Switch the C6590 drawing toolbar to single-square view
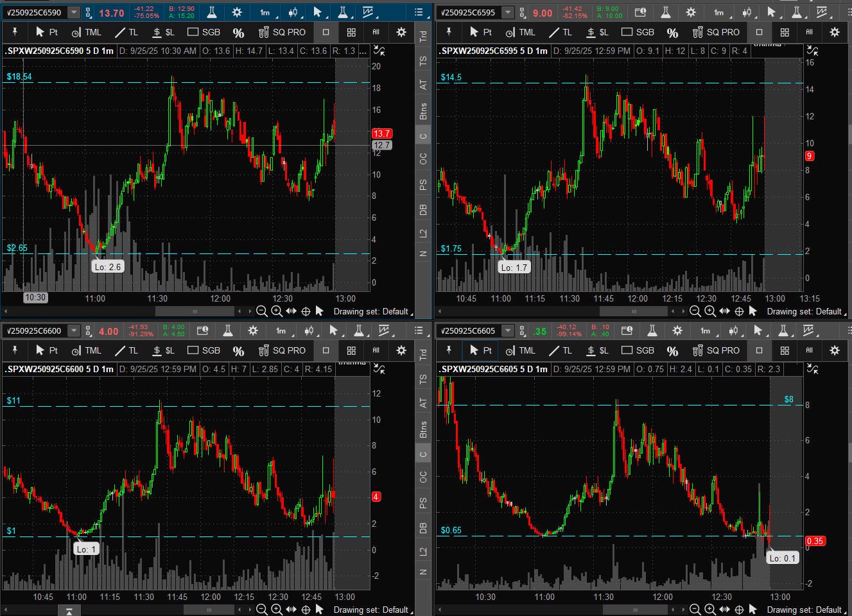This screenshot has height=616, width=852. point(326,32)
